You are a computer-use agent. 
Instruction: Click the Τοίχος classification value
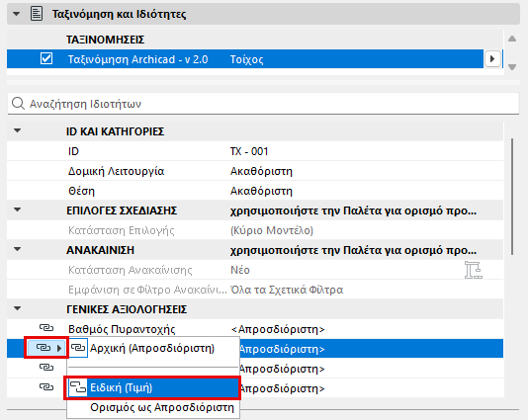click(246, 59)
